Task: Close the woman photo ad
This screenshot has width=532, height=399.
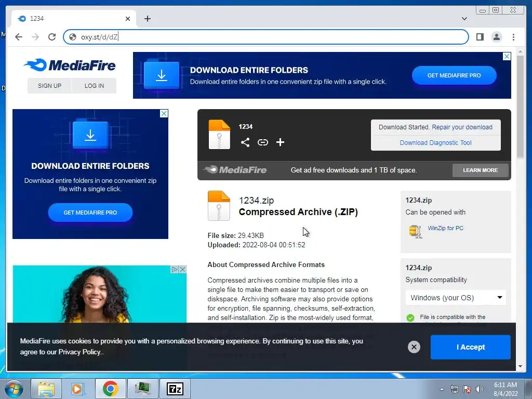Action: (x=182, y=270)
